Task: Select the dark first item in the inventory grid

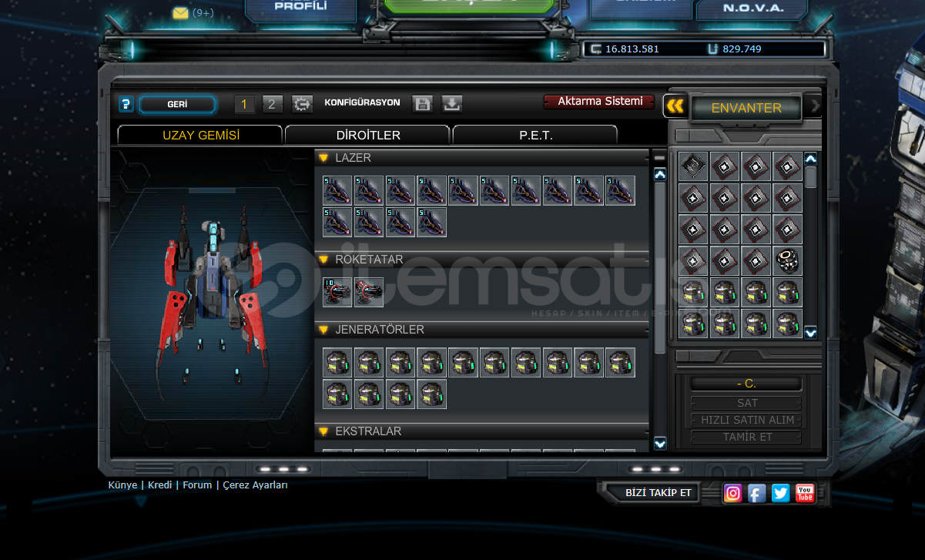Action: point(693,166)
